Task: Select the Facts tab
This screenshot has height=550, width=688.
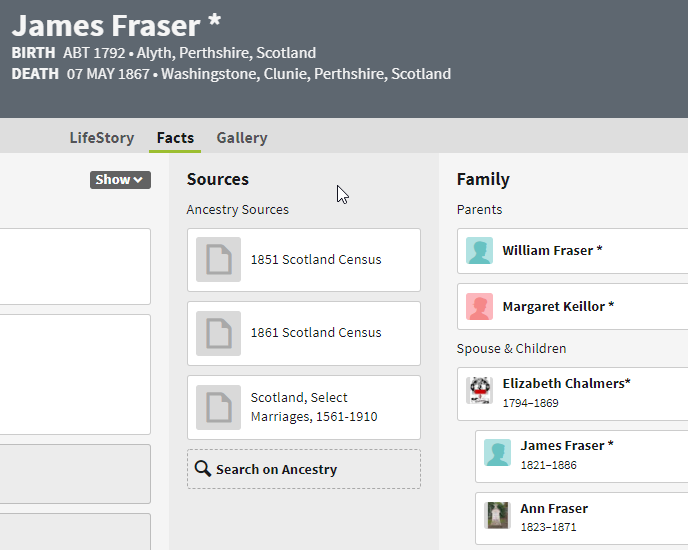Action: 175,138
